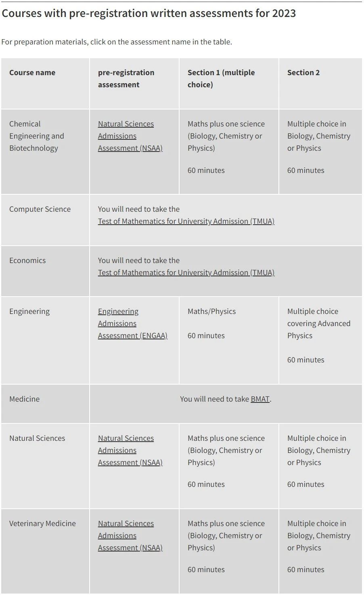Click the "Medicine" course name cell

(x=25, y=399)
